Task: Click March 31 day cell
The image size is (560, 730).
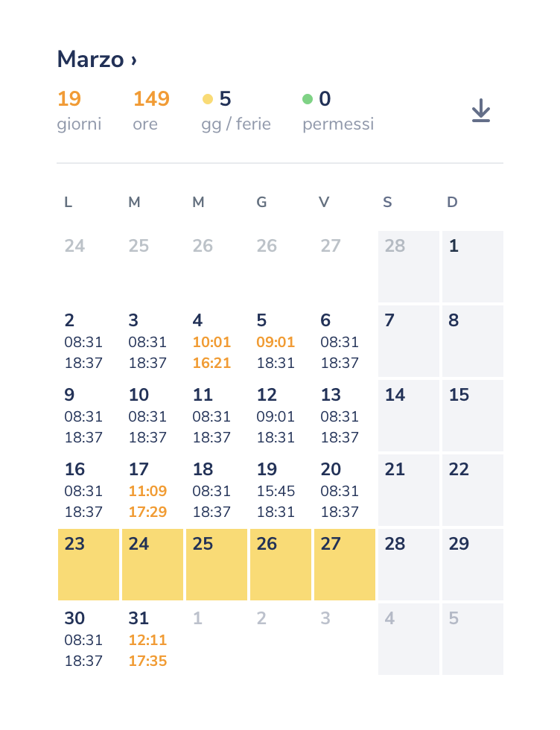Action: (x=152, y=639)
